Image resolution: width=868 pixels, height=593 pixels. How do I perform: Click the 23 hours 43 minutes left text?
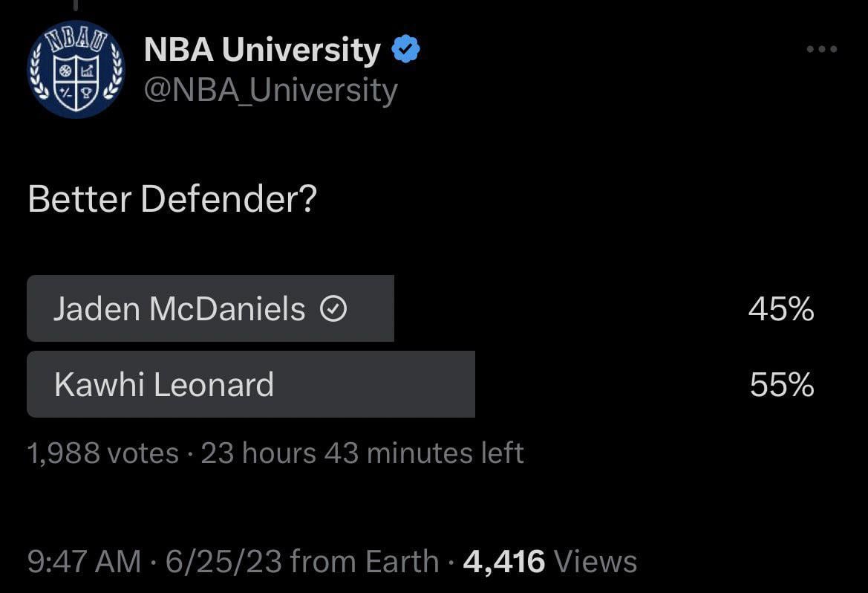(362, 453)
